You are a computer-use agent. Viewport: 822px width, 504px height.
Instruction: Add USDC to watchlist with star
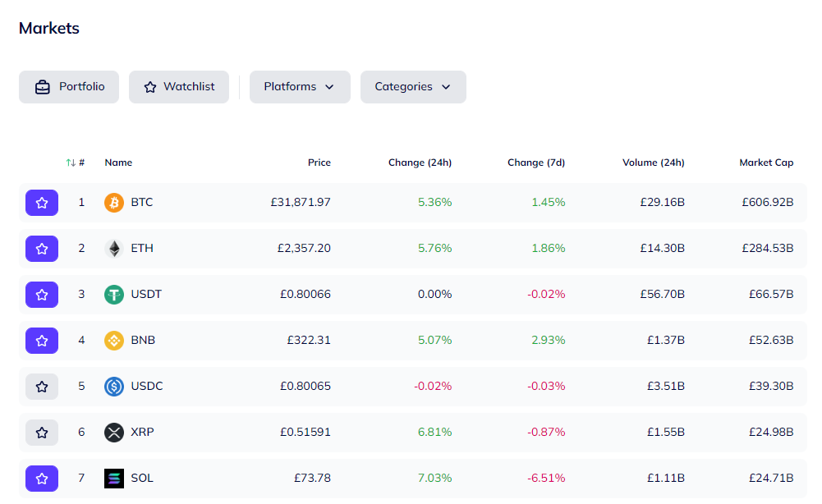(42, 387)
